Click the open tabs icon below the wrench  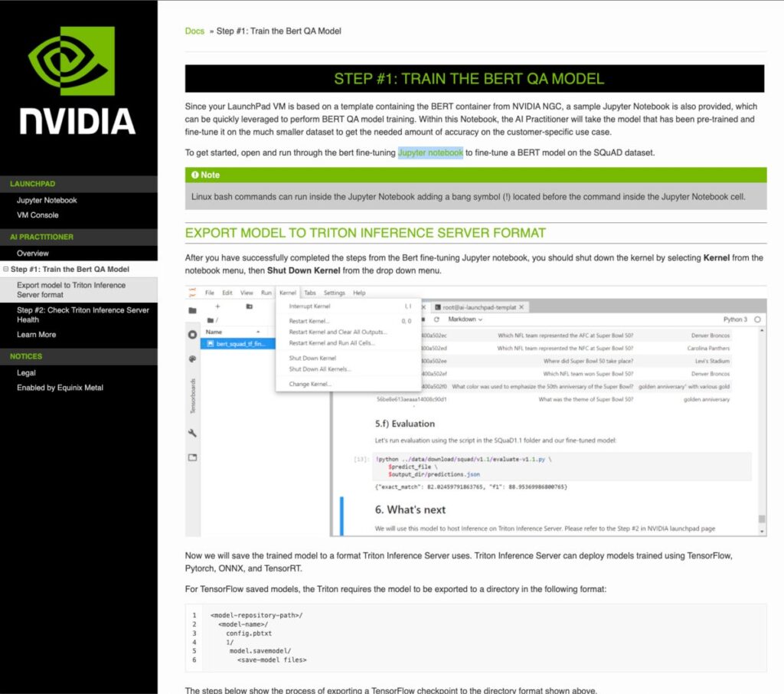tap(192, 457)
